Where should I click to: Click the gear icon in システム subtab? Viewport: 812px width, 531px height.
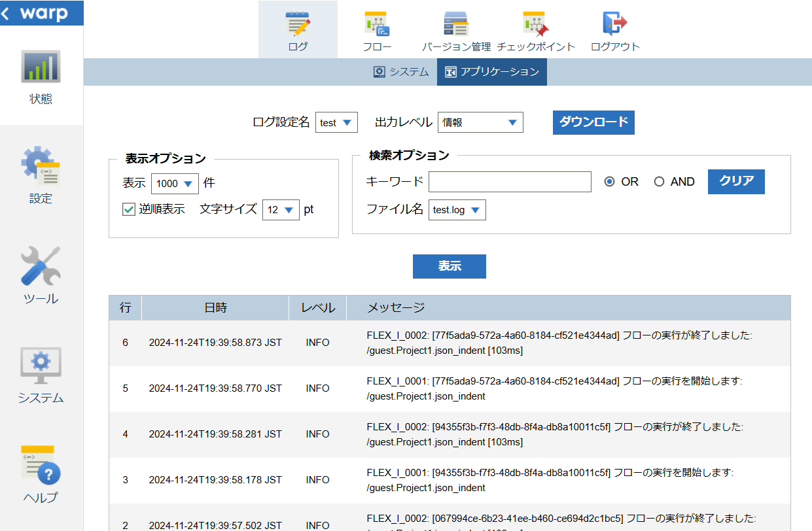(380, 72)
